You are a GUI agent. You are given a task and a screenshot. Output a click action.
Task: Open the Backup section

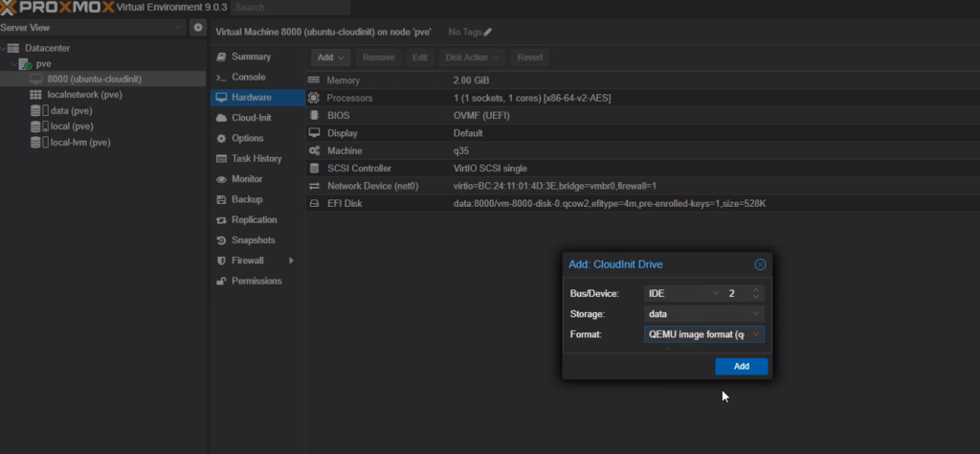click(246, 199)
